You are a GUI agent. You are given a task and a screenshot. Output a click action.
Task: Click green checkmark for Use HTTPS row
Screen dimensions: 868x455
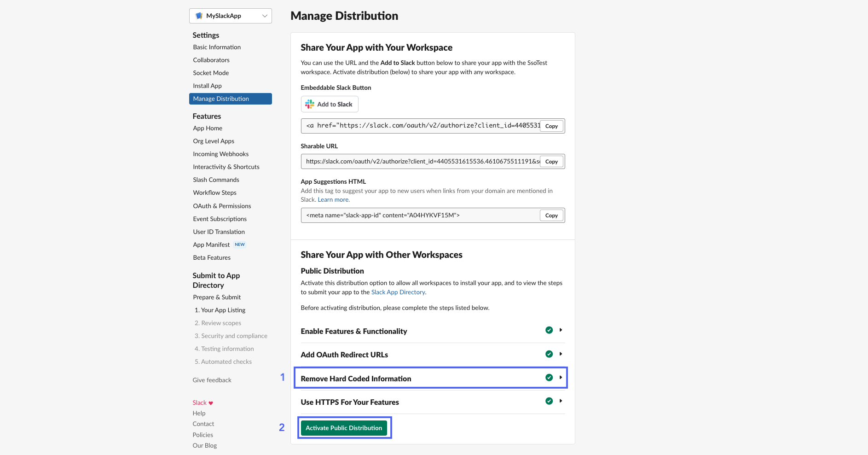coord(549,401)
